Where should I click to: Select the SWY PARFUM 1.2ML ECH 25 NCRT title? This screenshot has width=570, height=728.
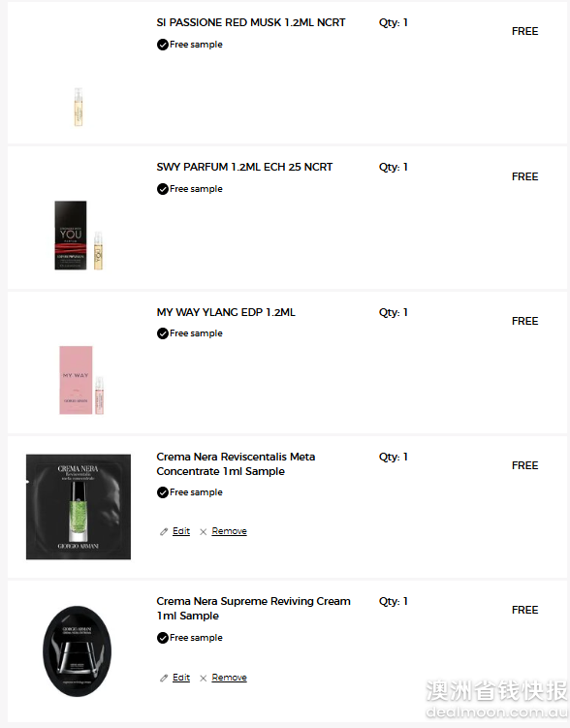(x=244, y=167)
